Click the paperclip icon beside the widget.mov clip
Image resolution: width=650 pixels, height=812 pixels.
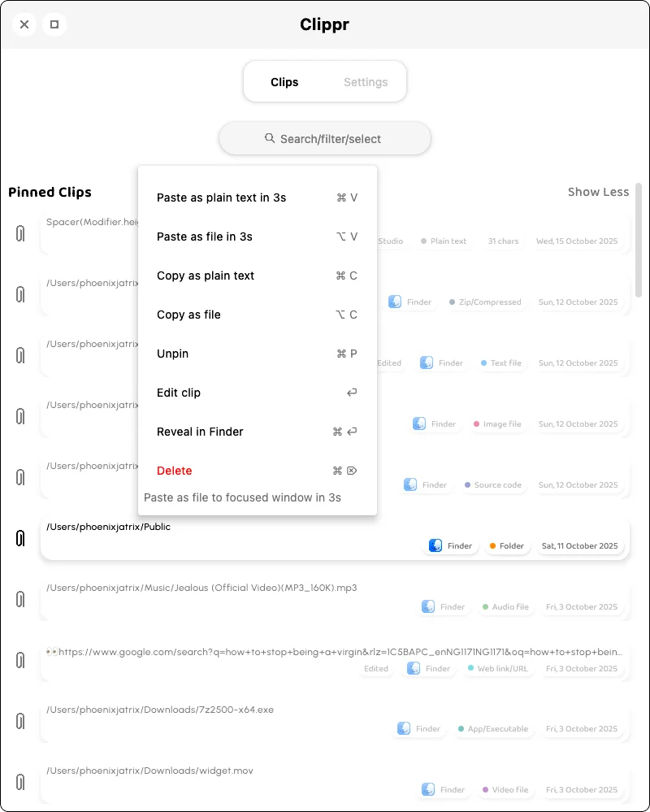[x=20, y=782]
